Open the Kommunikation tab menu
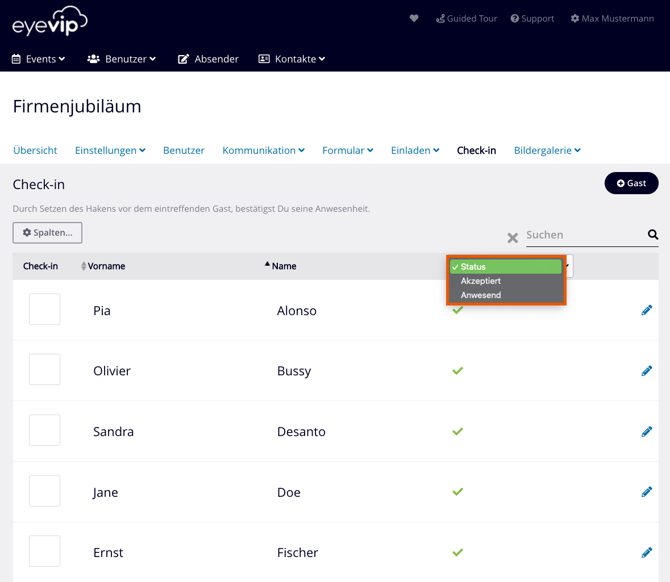This screenshot has height=582, width=670. (x=263, y=150)
